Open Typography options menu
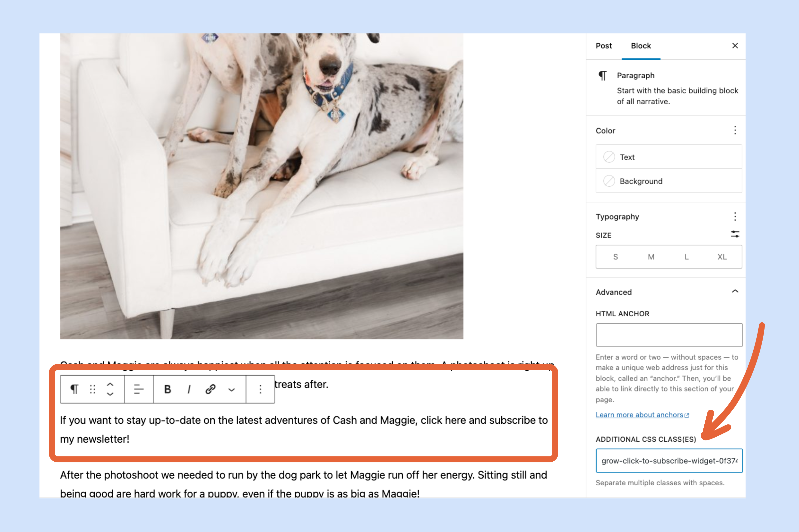The width and height of the screenshot is (799, 532). tap(735, 216)
